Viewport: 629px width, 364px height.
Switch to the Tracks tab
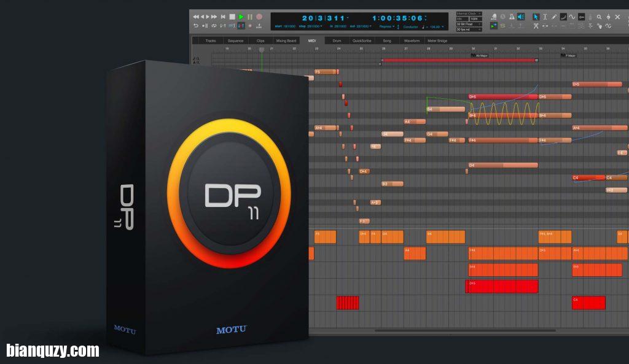click(211, 41)
